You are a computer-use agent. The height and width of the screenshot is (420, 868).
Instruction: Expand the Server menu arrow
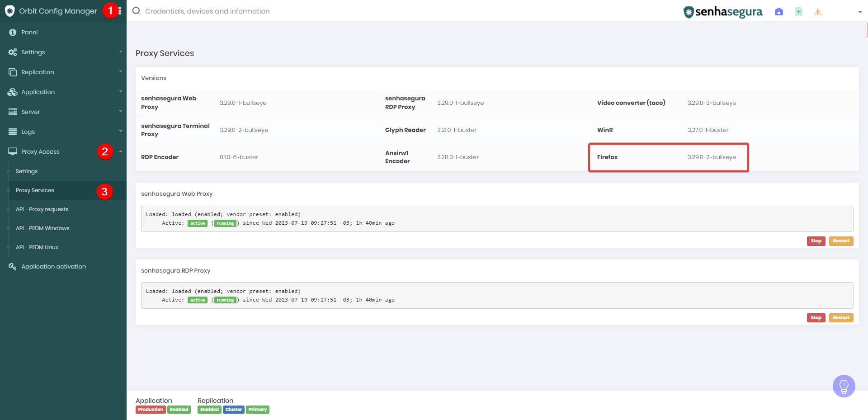point(121,111)
